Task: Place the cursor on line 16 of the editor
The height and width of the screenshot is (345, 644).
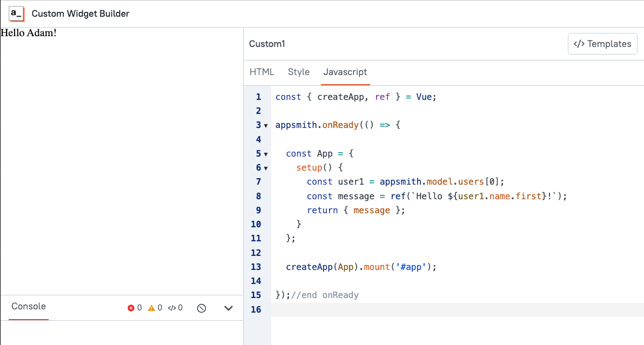Action: click(x=324, y=309)
